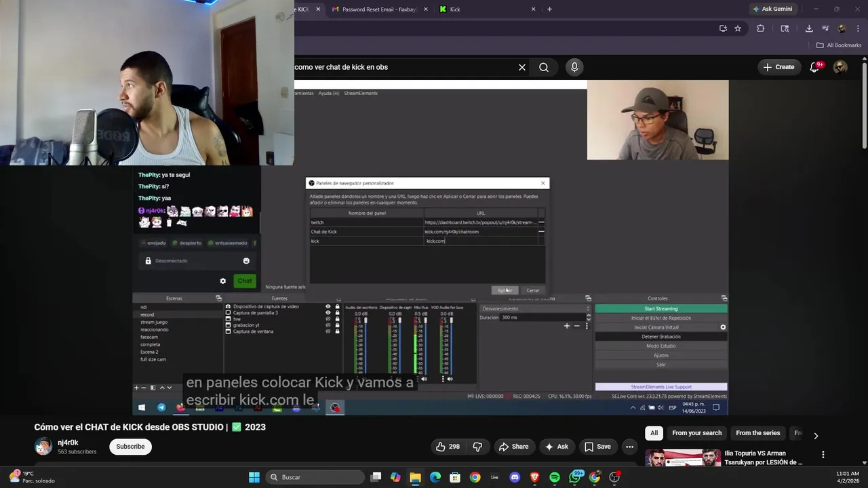Screen dimensions: 868x488
Task: Open the YouTube account avatar menu
Action: click(840, 66)
